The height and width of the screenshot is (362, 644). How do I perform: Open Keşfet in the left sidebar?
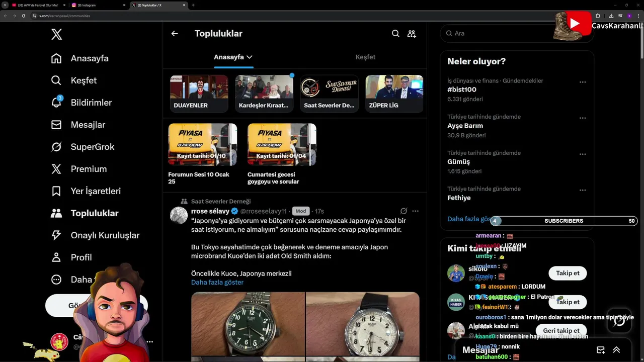(x=74, y=80)
